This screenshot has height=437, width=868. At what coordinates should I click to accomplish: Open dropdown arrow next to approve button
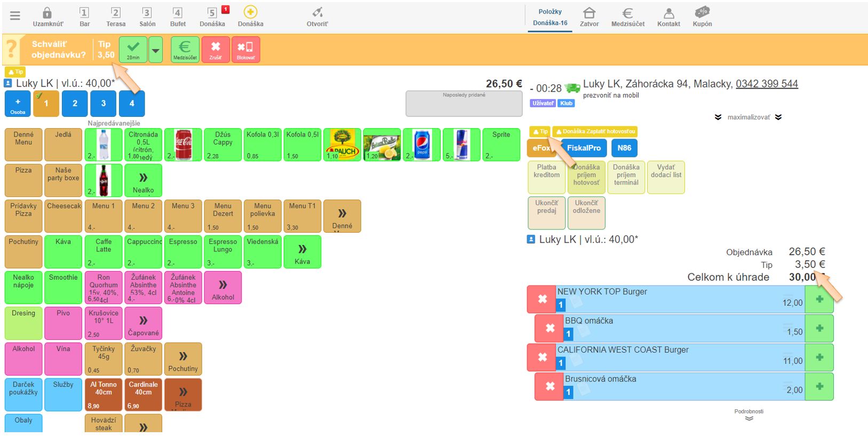(x=155, y=50)
